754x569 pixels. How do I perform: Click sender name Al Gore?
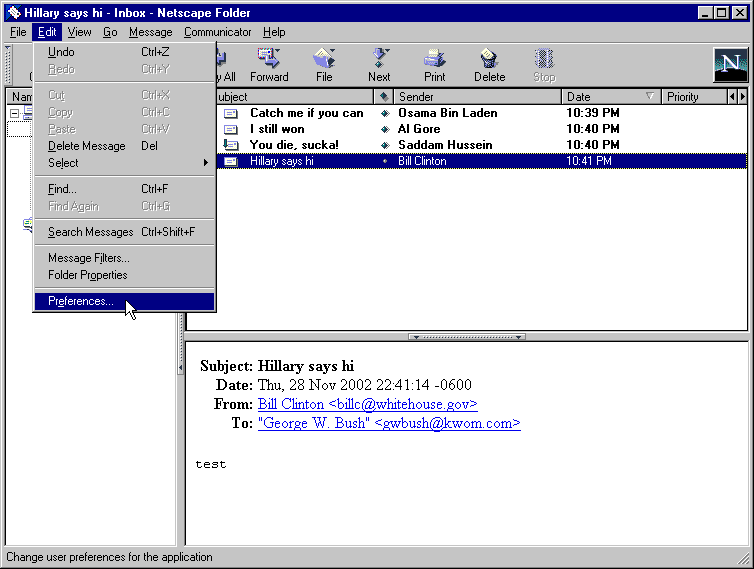tap(419, 129)
